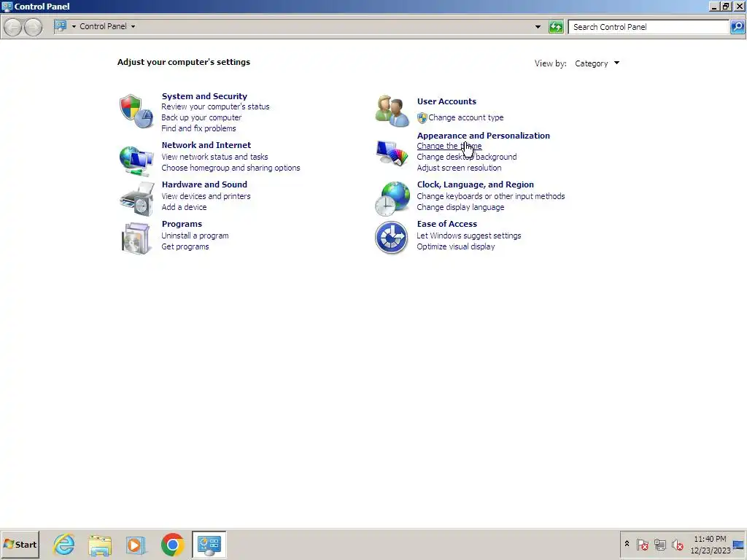Click Adjust screen resolution

pos(460,168)
